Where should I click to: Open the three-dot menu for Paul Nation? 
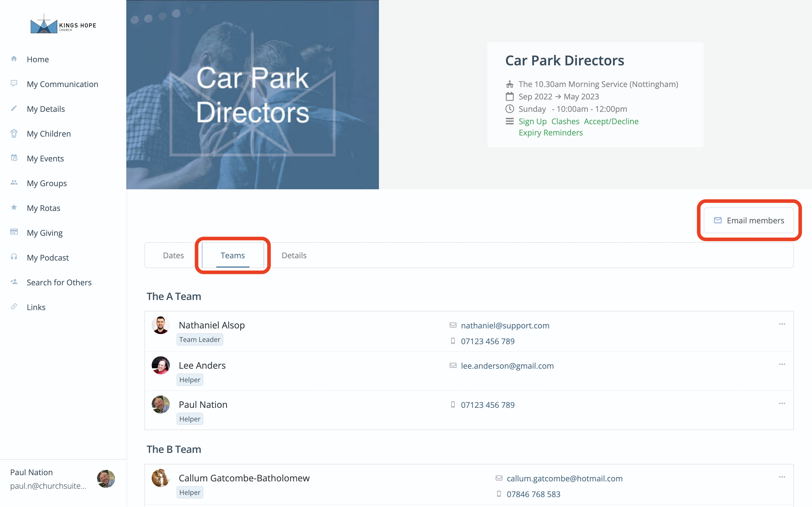(782, 404)
